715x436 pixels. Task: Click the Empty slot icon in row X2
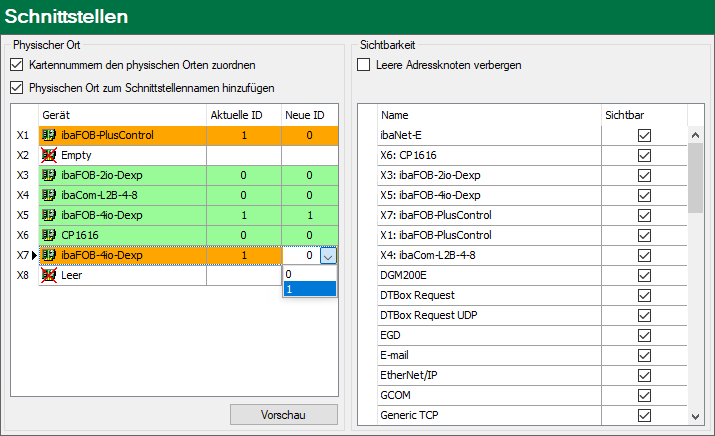[49, 155]
